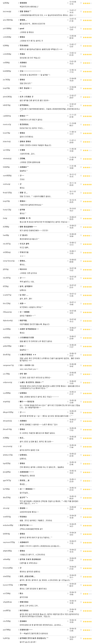This screenshot has width=107, height=644.
Task: Select the username 232queen
Action: click(x=7, y=312)
